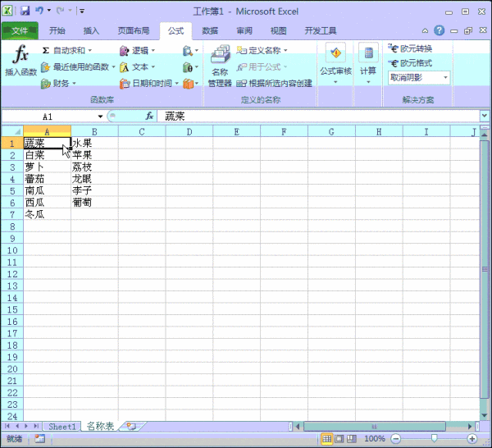The width and height of the screenshot is (492, 448).
Task: Switch to the View (视图) tab
Action: (x=278, y=30)
